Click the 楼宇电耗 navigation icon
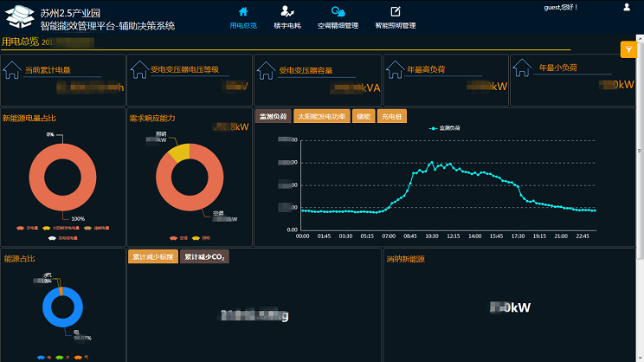The width and height of the screenshot is (644, 362). (x=287, y=11)
